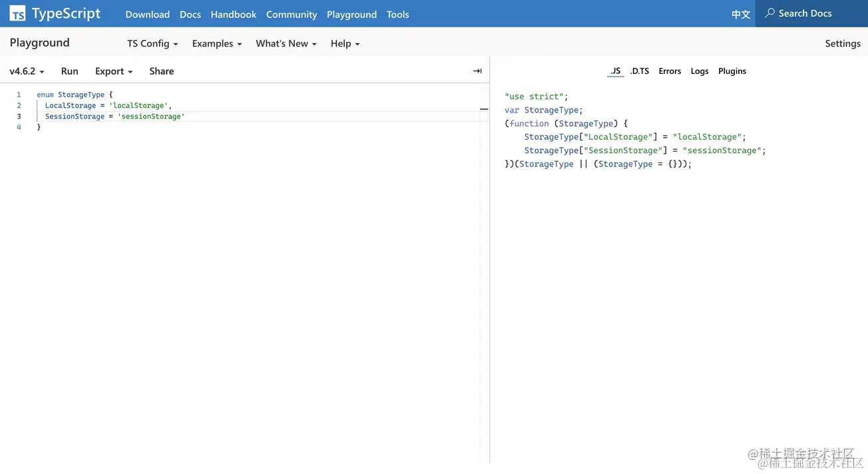Click the 'localStorage' string in editor
Viewport: 868px width, 474px height.
click(138, 106)
